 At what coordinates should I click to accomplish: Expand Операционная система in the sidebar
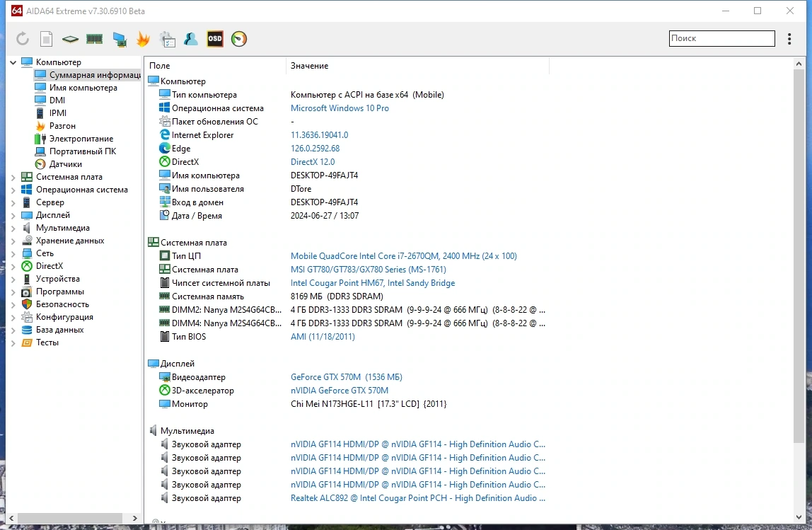tap(13, 190)
